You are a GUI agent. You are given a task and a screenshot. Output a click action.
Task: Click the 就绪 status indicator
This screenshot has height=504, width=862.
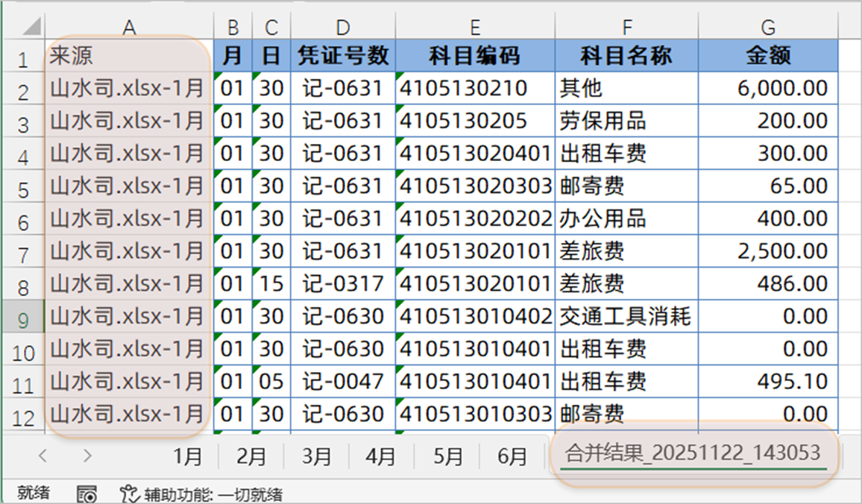coord(34,494)
